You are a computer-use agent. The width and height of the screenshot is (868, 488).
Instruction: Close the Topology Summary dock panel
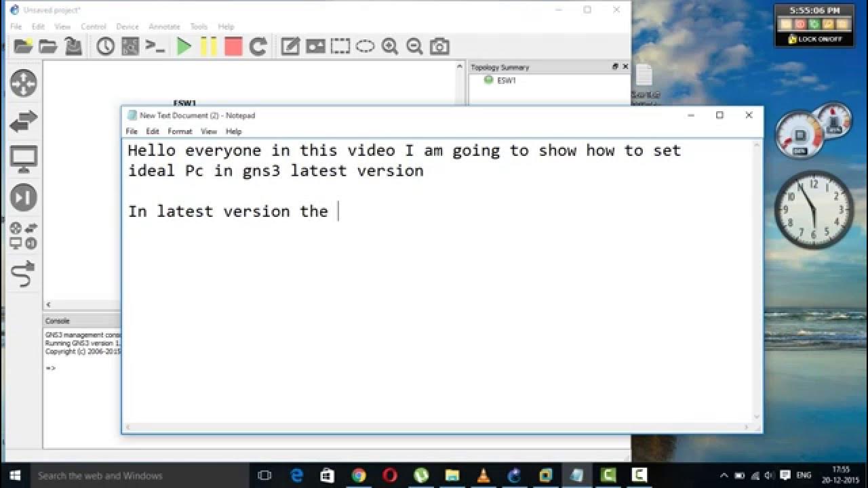pos(625,66)
